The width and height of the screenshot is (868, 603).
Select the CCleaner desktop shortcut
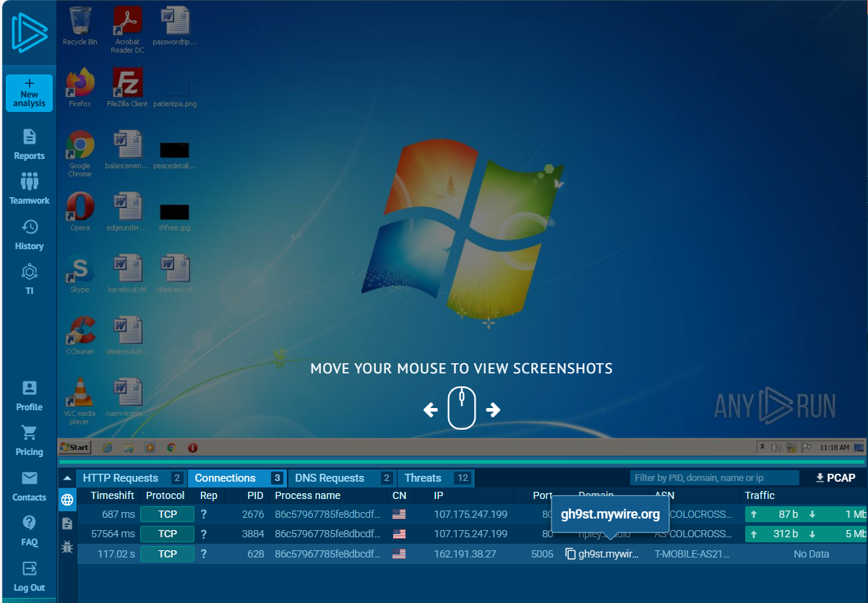80,335
